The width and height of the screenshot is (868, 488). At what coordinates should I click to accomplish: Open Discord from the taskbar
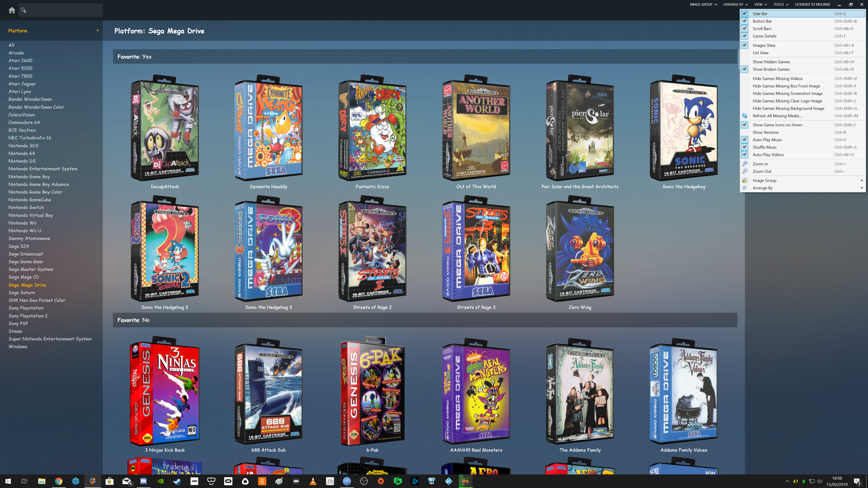pyautogui.click(x=144, y=481)
